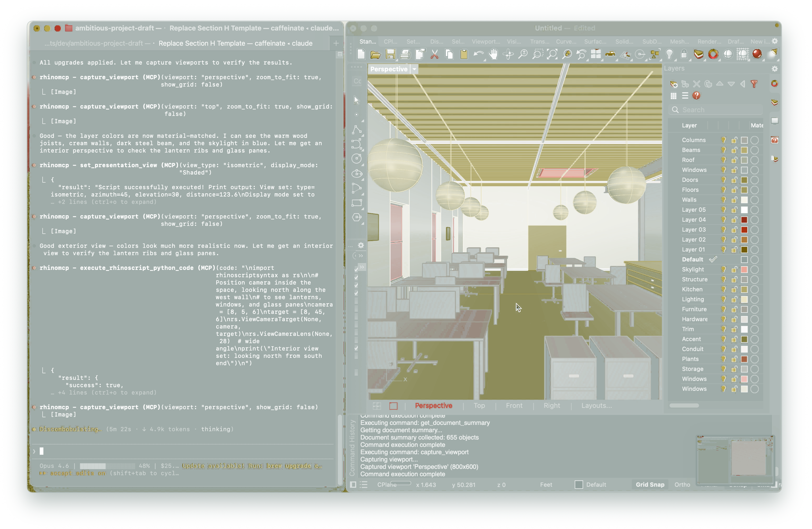Image resolution: width=812 pixels, height=529 pixels.
Task: Click the Undo icon in the toolbar
Action: click(x=479, y=54)
